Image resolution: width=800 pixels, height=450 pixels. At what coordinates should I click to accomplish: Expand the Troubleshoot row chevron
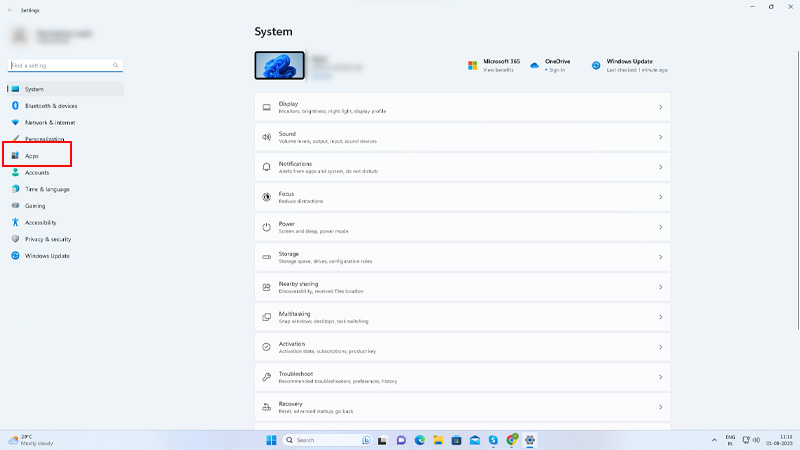pyautogui.click(x=660, y=377)
